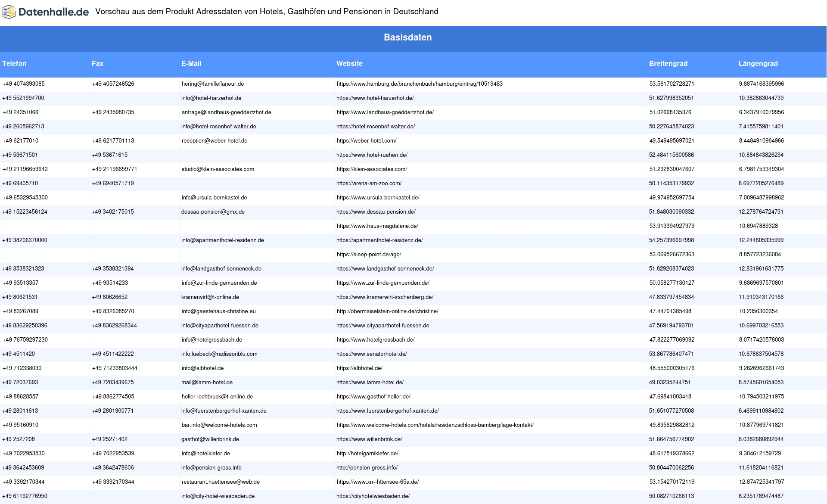Click longitude value 9.8874168395996
The height and width of the screenshot is (504, 827).
[762, 84]
